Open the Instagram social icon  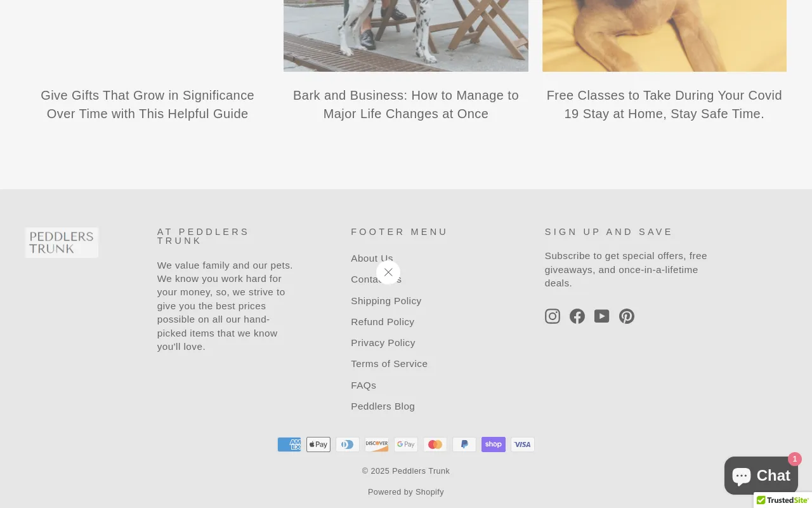click(553, 316)
